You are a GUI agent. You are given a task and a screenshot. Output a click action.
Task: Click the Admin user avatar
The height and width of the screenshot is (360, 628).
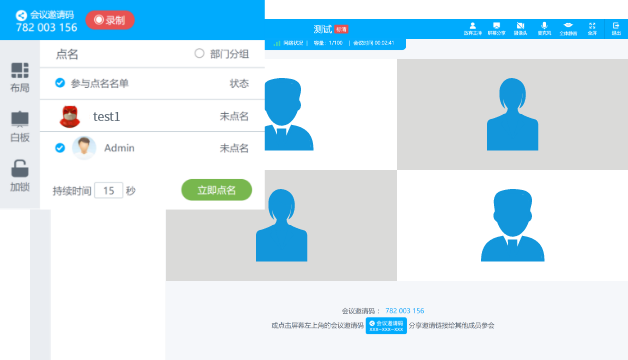click(84, 148)
